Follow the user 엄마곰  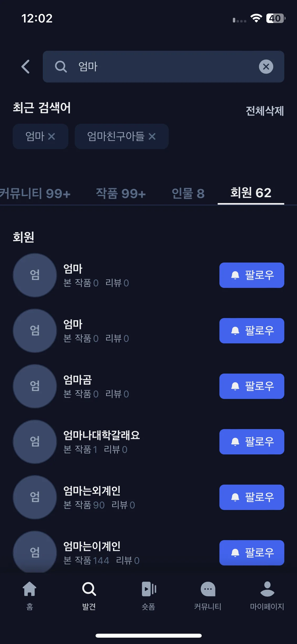tap(252, 386)
